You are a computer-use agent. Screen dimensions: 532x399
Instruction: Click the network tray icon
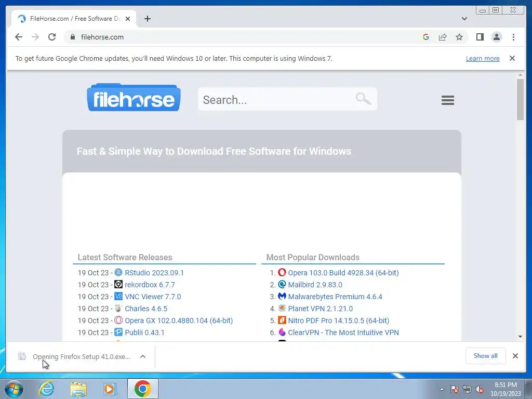467,389
